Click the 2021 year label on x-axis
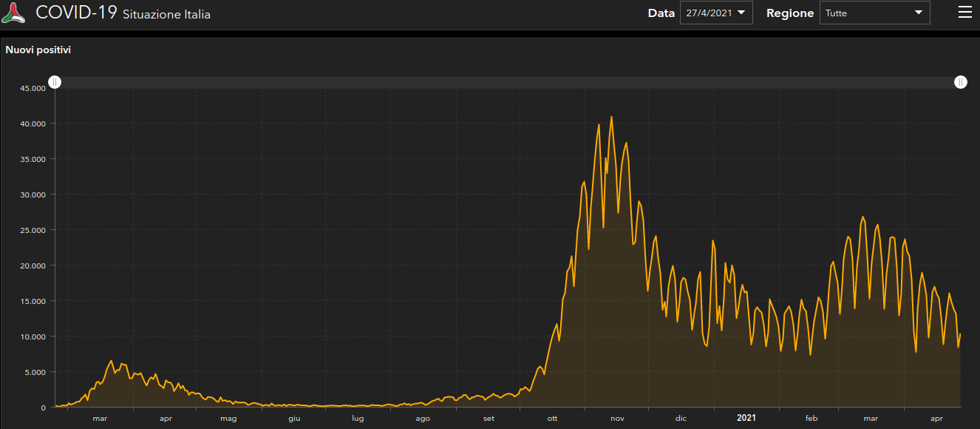Image resolution: width=980 pixels, height=429 pixels. tap(746, 418)
